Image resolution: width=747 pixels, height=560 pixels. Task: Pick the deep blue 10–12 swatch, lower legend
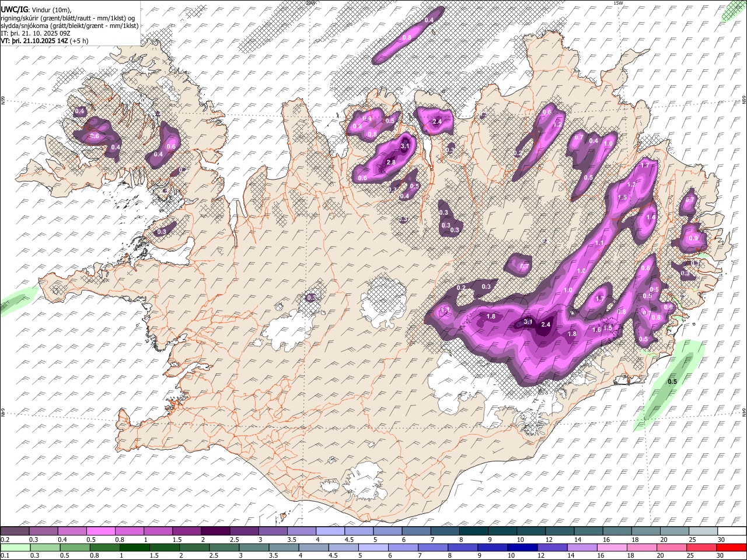click(x=522, y=547)
